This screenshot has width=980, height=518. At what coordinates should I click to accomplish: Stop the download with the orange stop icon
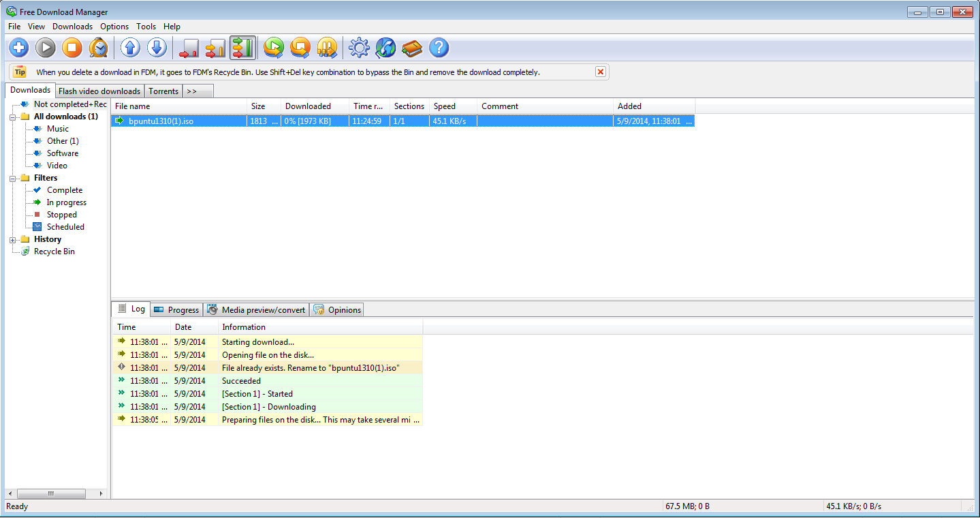pyautogui.click(x=72, y=48)
